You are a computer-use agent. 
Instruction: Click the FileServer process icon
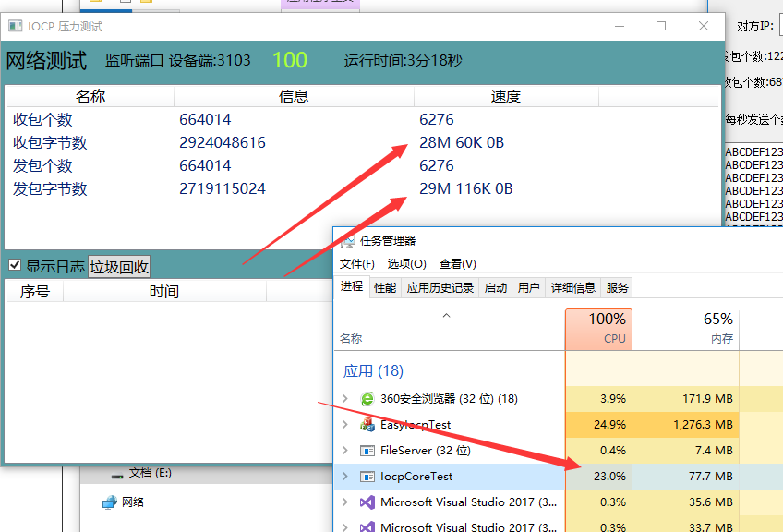click(367, 451)
